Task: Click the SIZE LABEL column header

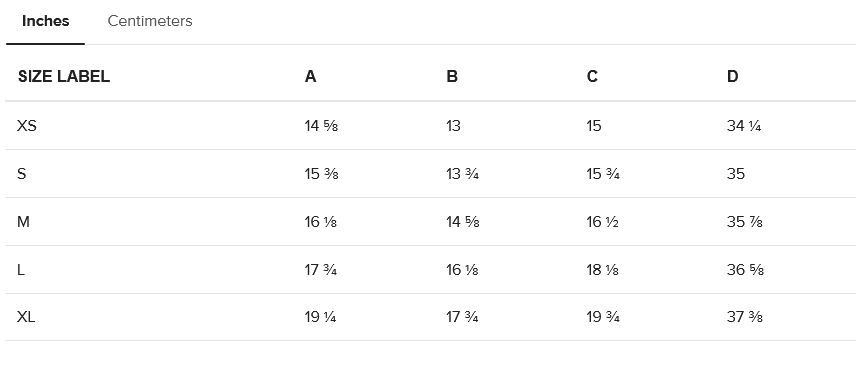Action: [x=64, y=76]
